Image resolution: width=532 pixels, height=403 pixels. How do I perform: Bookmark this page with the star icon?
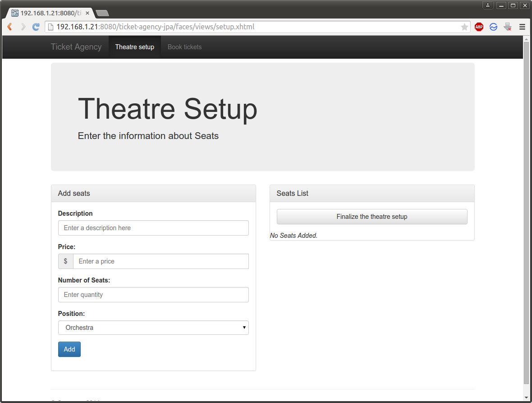point(464,27)
